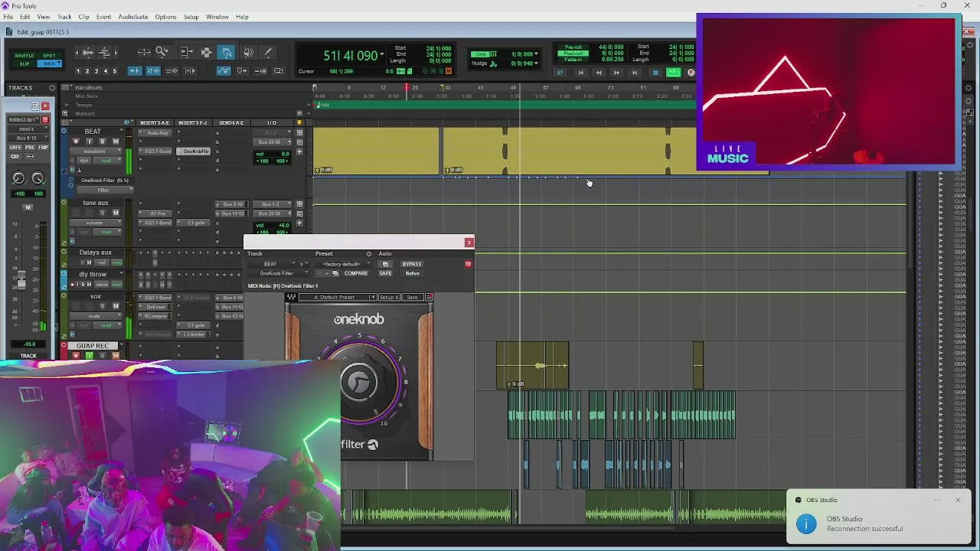Viewport: 980px width, 551px height.
Task: Click the Stop transport button
Action: click(655, 73)
